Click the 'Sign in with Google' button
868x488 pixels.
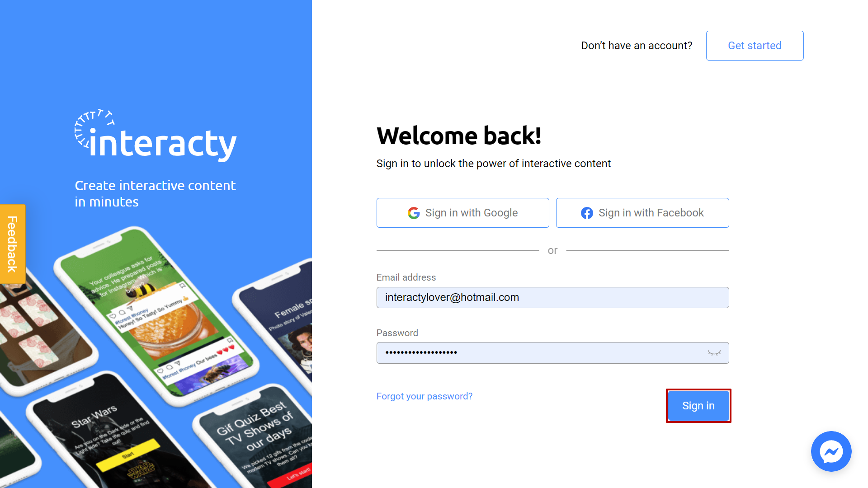coord(462,213)
